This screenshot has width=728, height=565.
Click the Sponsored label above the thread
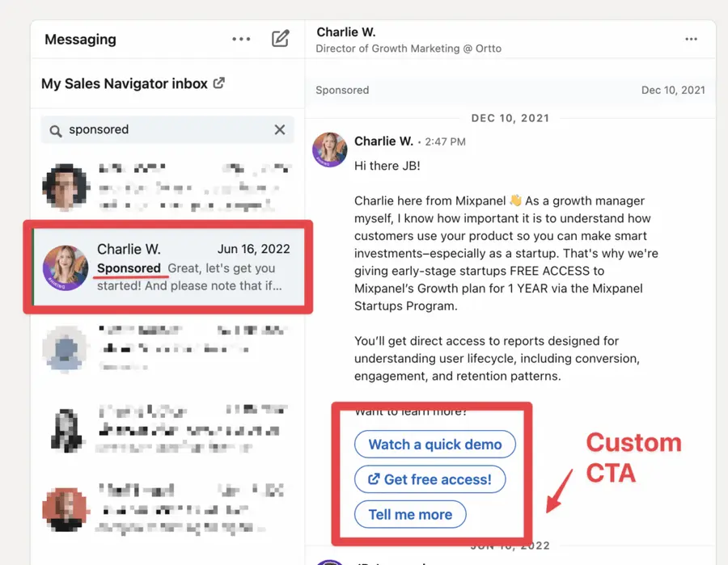tap(341, 90)
